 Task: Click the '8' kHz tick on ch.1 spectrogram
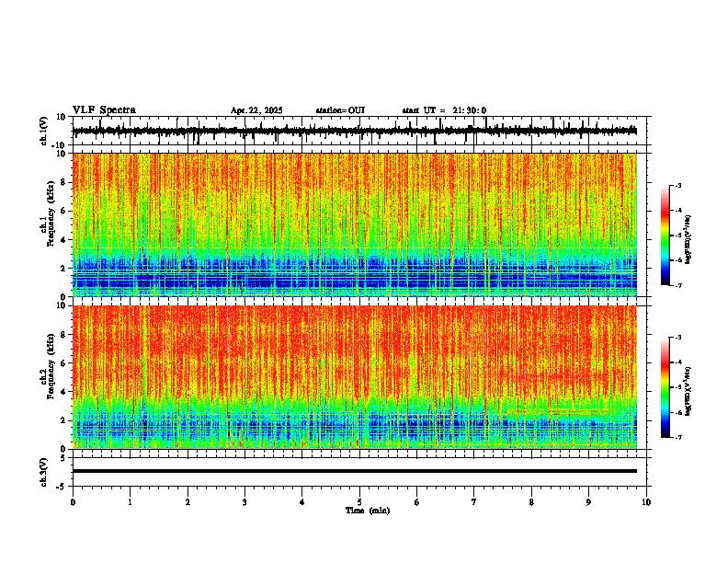click(x=65, y=182)
